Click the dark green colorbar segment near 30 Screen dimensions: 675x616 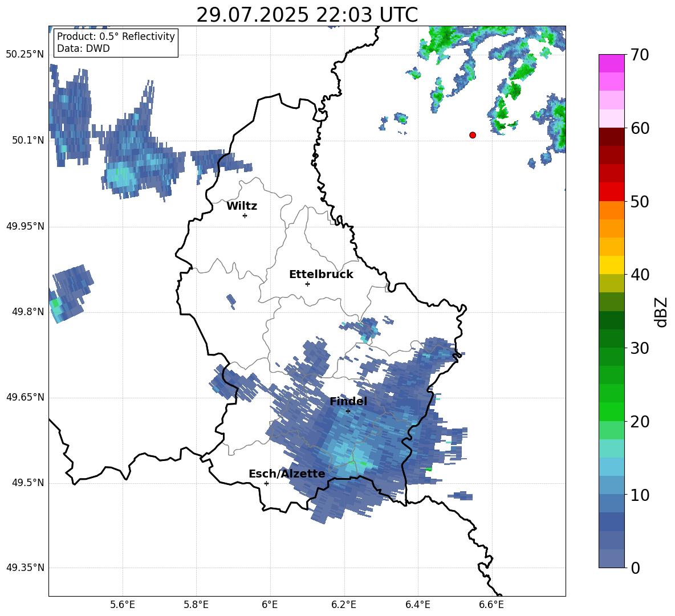(x=612, y=338)
